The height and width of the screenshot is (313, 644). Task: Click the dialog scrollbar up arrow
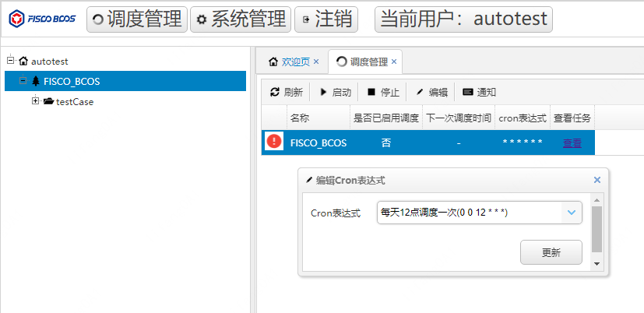pos(596,200)
